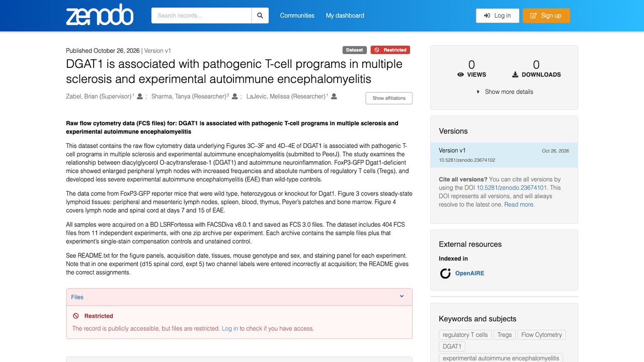This screenshot has height=362, width=644.
Task: Click the DGAT1 keyword tag
Action: click(x=452, y=346)
